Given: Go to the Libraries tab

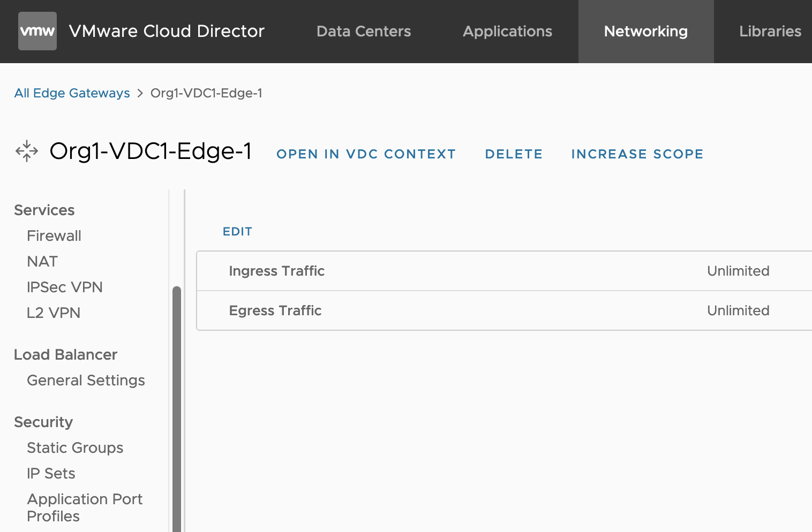Looking at the screenshot, I should 770,31.
